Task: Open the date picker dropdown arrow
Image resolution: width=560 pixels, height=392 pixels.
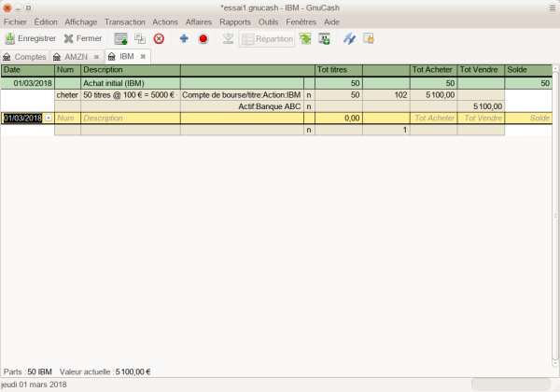Action: pos(49,119)
